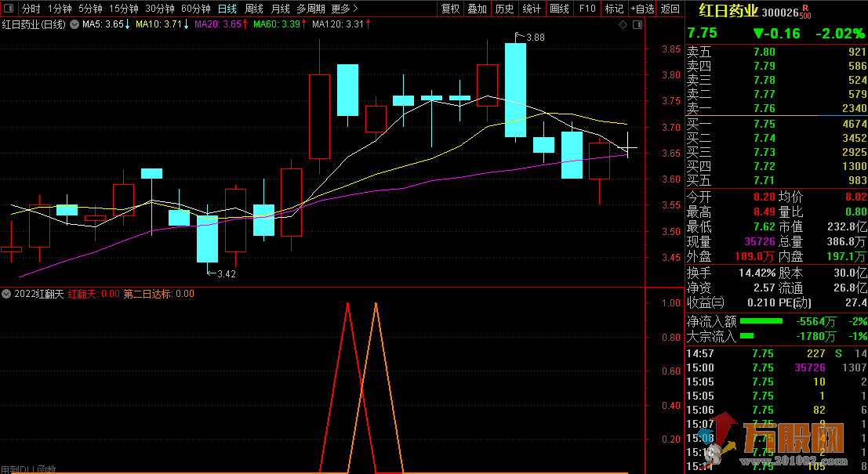Click the 最低 7.62 value
The image size is (868, 474).
pos(764,226)
